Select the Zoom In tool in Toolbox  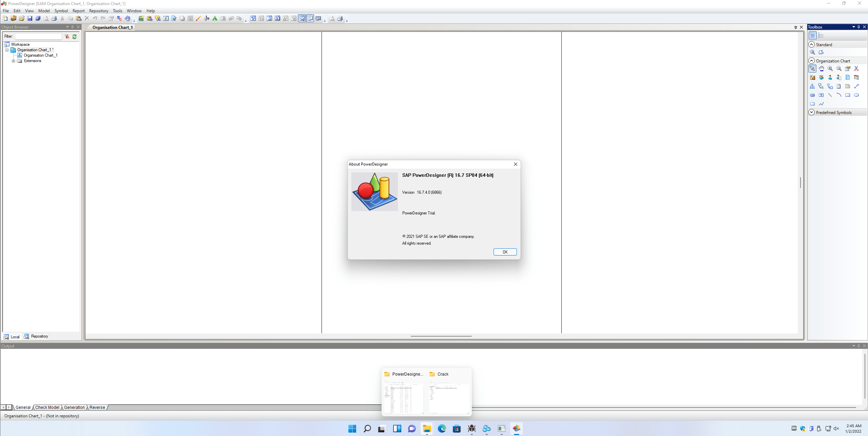[830, 69]
